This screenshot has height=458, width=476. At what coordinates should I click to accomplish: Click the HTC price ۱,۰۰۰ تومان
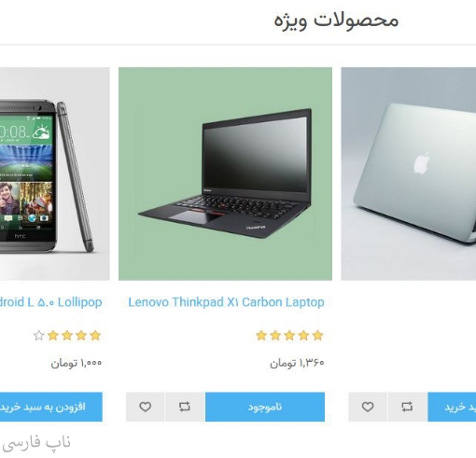click(x=77, y=363)
